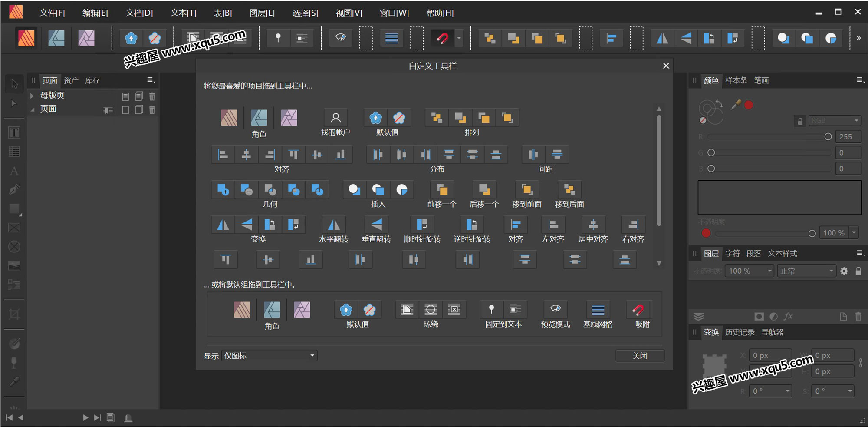
Task: Click the Rotate Clockwise (顺时针旋转) icon
Action: [x=422, y=225]
